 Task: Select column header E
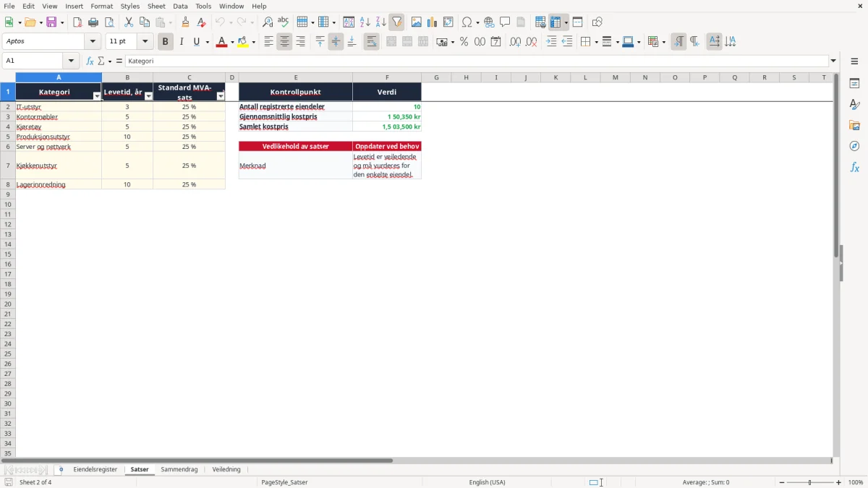click(x=296, y=77)
